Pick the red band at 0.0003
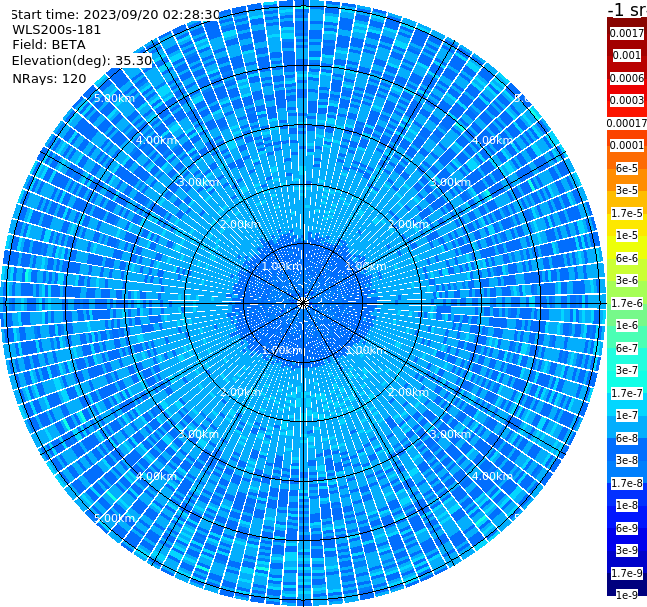The image size is (647, 607). click(x=627, y=100)
